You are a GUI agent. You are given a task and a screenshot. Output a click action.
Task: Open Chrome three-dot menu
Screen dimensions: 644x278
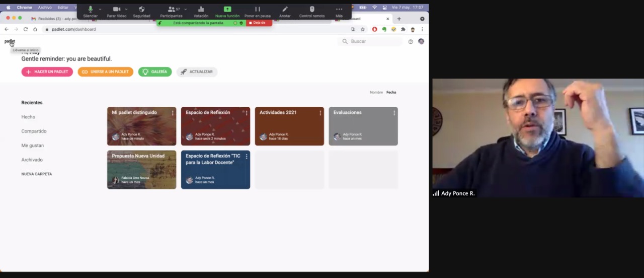click(x=422, y=29)
